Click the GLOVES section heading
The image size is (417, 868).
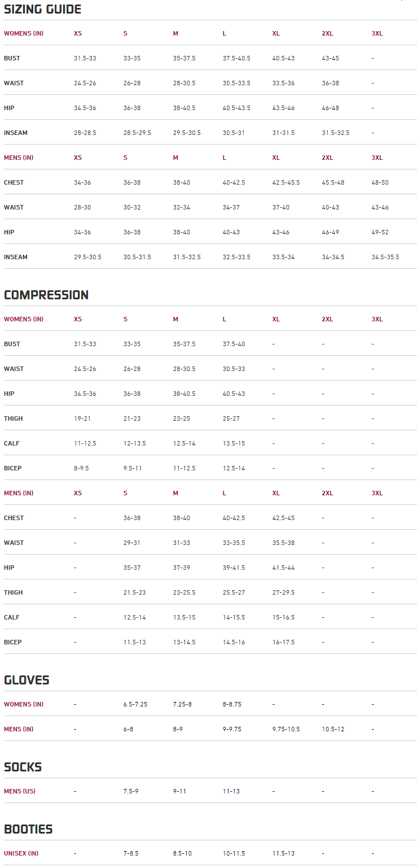click(x=27, y=681)
